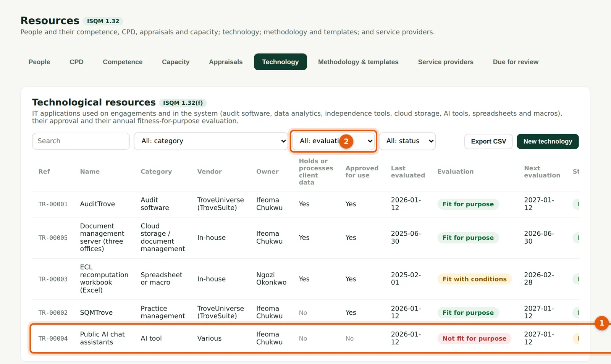The image size is (611, 364).
Task: Open the People tab
Action: tap(39, 62)
